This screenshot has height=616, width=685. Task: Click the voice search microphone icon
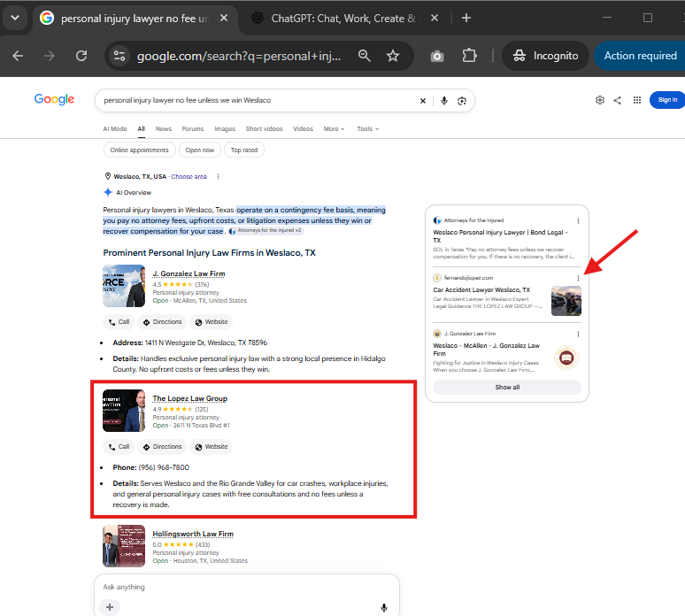point(444,101)
